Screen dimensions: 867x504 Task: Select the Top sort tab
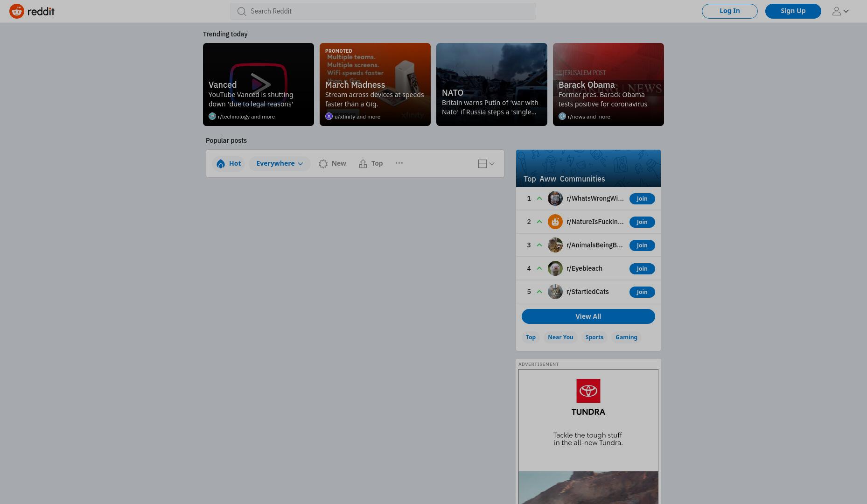[x=371, y=163]
